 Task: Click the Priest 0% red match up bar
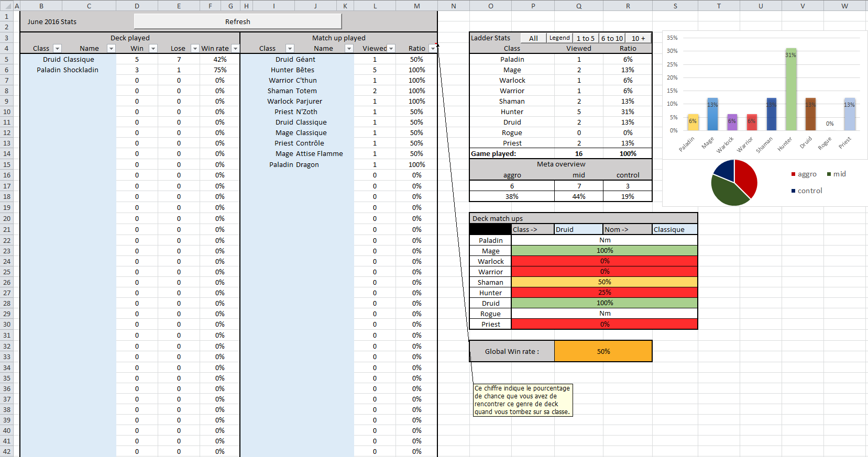click(x=605, y=324)
